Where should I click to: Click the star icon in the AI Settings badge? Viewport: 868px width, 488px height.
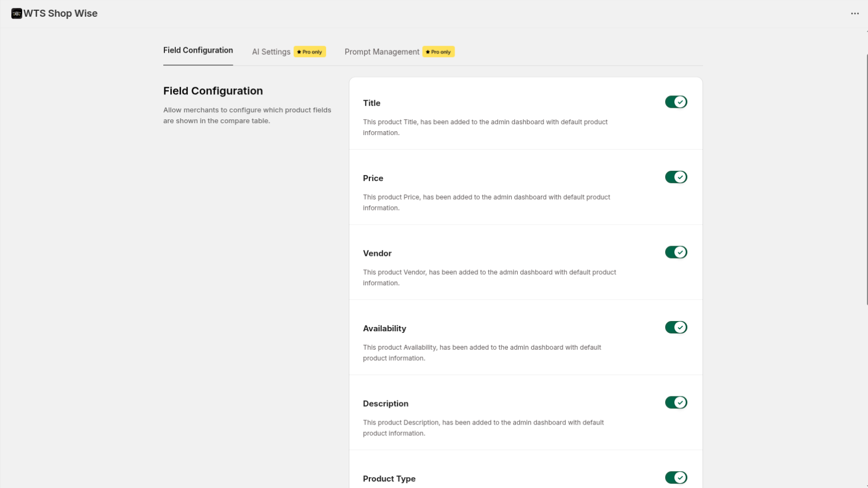[299, 52]
